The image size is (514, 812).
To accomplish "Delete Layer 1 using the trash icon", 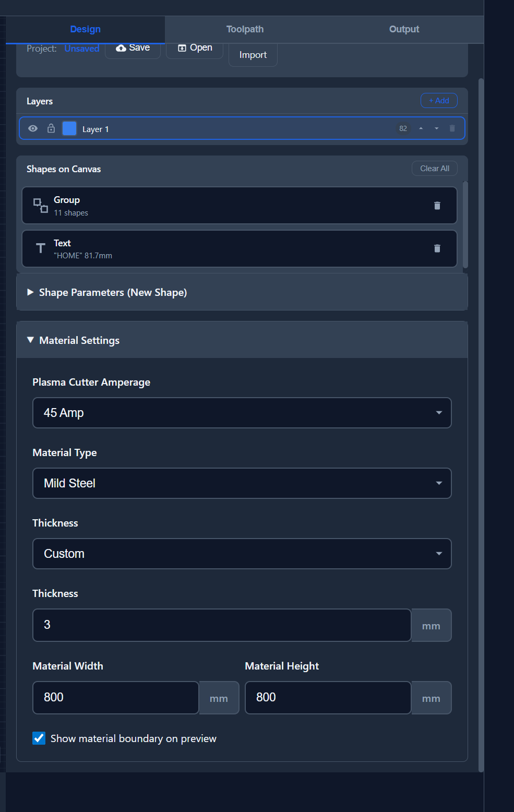I will coord(452,128).
